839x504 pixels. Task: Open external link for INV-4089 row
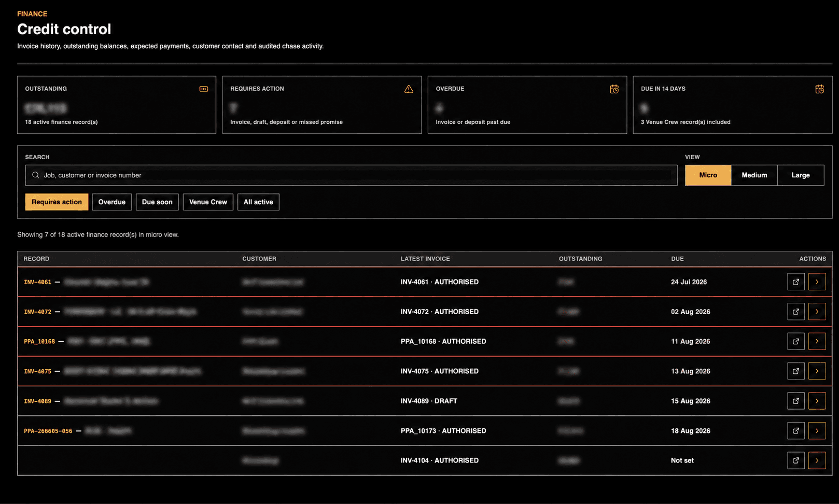796,401
